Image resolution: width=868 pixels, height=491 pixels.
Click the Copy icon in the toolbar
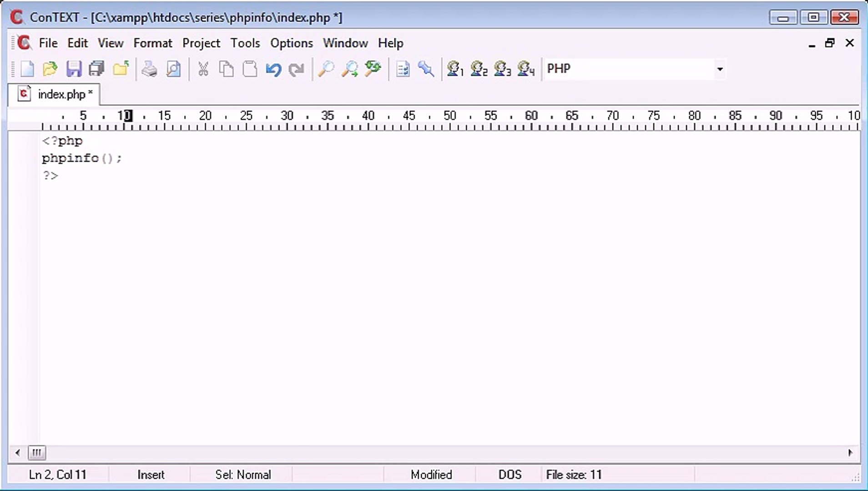(226, 69)
